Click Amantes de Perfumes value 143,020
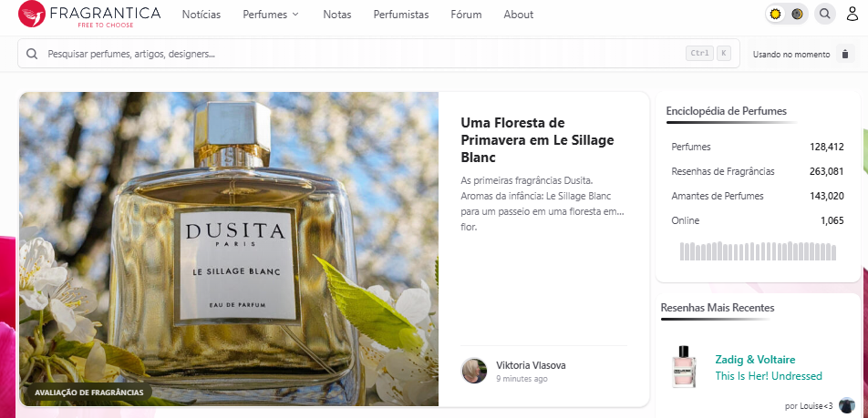Image resolution: width=868 pixels, height=418 pixels. (x=826, y=197)
